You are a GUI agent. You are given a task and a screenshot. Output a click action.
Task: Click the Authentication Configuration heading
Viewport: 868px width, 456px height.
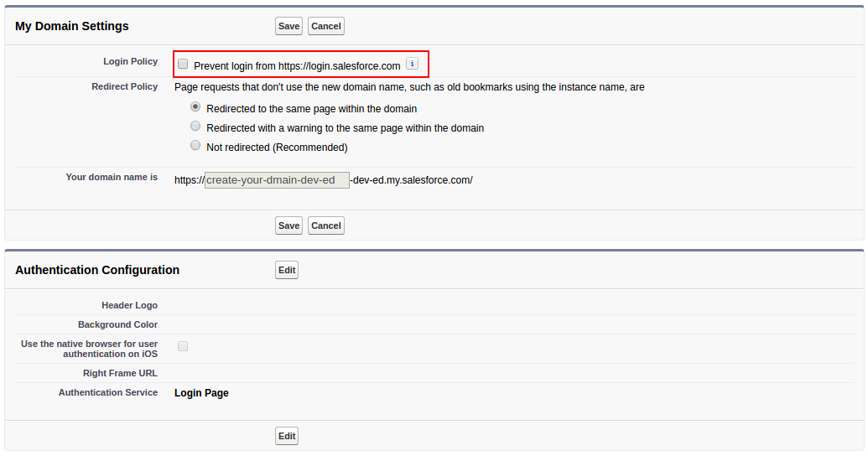[97, 270]
